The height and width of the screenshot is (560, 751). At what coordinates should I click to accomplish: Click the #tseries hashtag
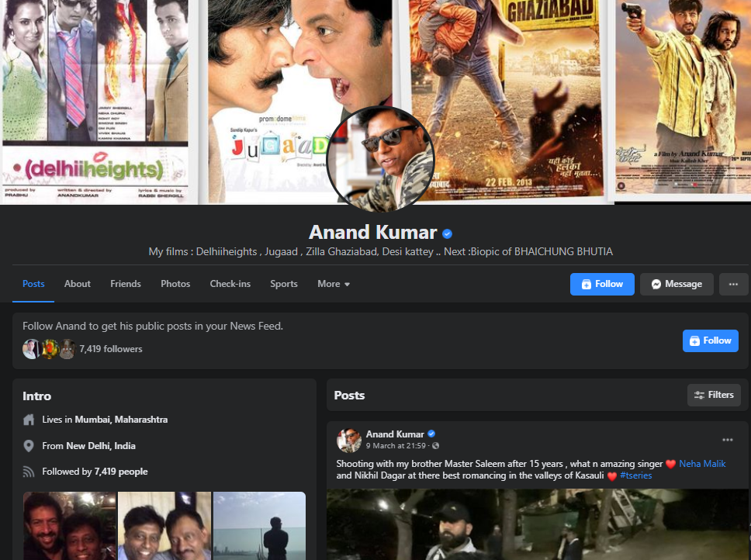(x=635, y=475)
